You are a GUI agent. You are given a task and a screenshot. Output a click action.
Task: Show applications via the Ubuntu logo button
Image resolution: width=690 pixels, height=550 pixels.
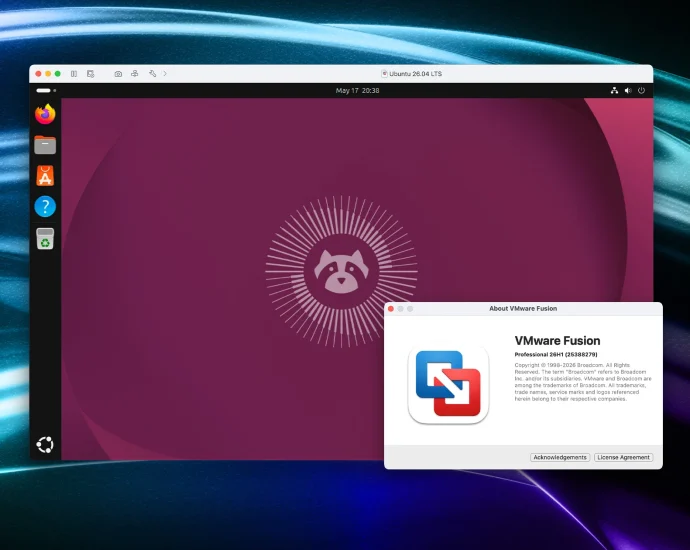(x=45, y=444)
